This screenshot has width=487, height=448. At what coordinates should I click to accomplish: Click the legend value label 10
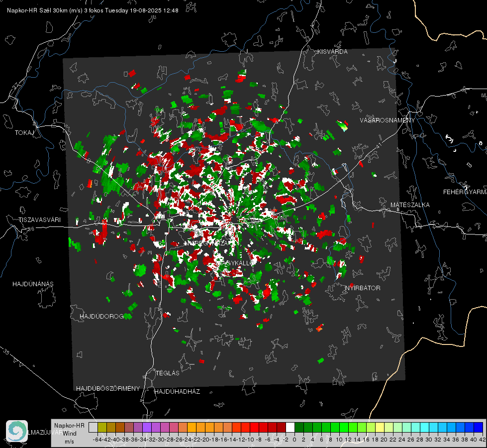[339, 440]
